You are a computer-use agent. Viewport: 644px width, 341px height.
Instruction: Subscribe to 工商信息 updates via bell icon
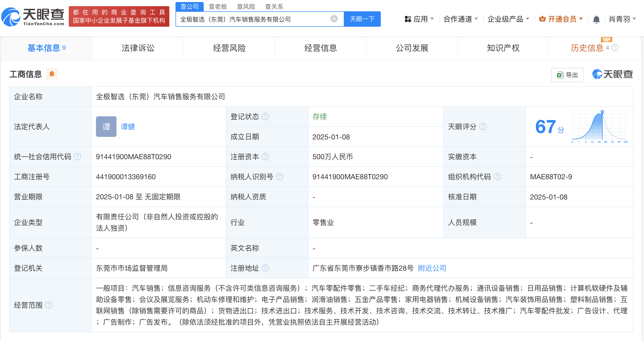tap(52, 74)
